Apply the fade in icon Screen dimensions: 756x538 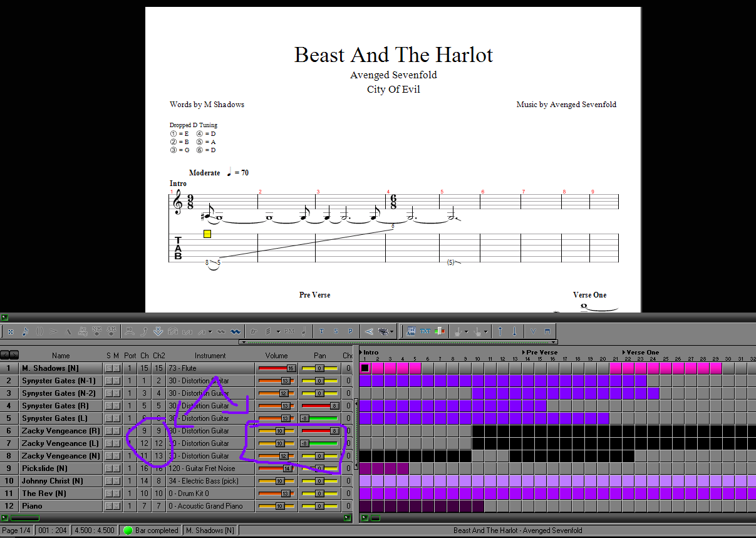pos(369,331)
